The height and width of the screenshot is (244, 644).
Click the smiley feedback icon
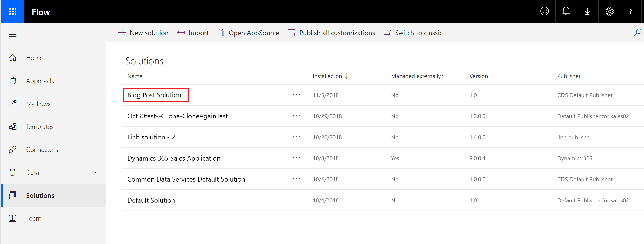click(x=544, y=11)
